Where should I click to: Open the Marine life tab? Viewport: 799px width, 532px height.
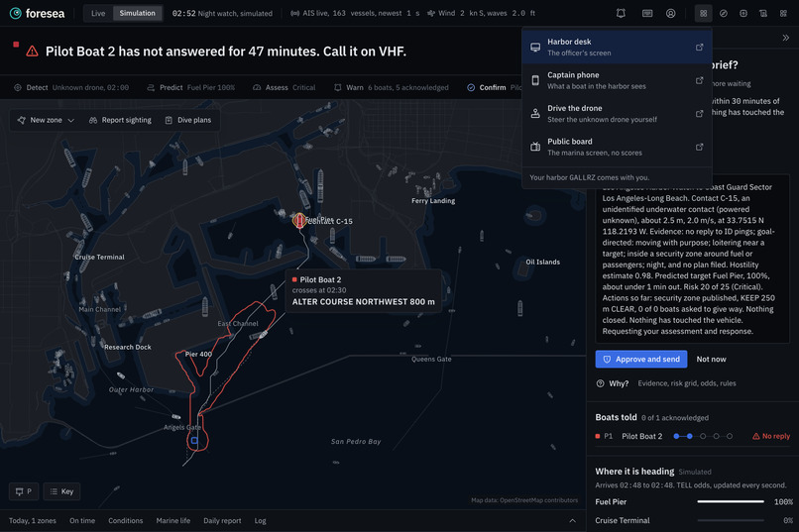tap(173, 521)
